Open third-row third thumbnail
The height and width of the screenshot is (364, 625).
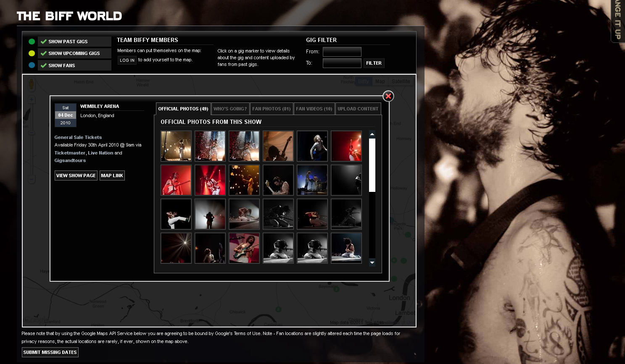click(244, 214)
